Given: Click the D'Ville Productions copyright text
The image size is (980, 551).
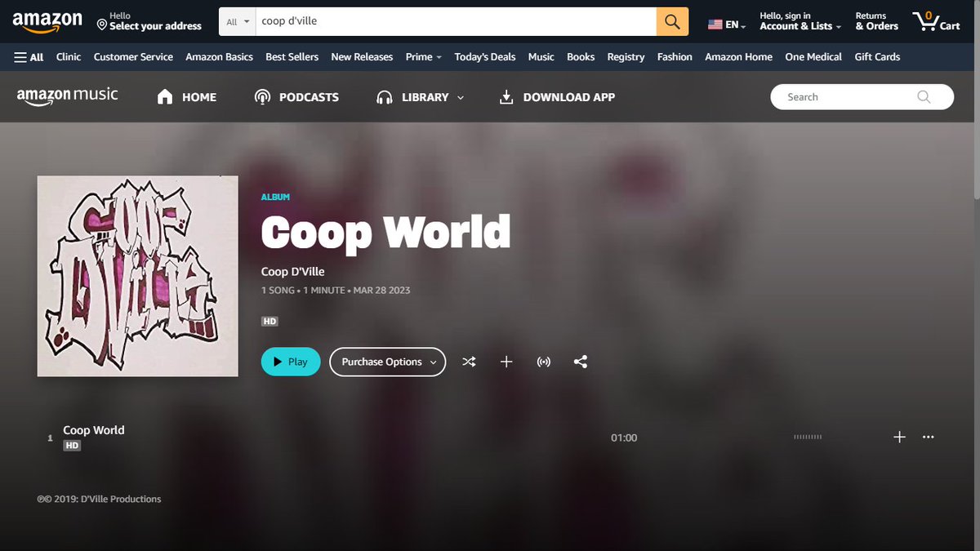Looking at the screenshot, I should click(x=99, y=499).
